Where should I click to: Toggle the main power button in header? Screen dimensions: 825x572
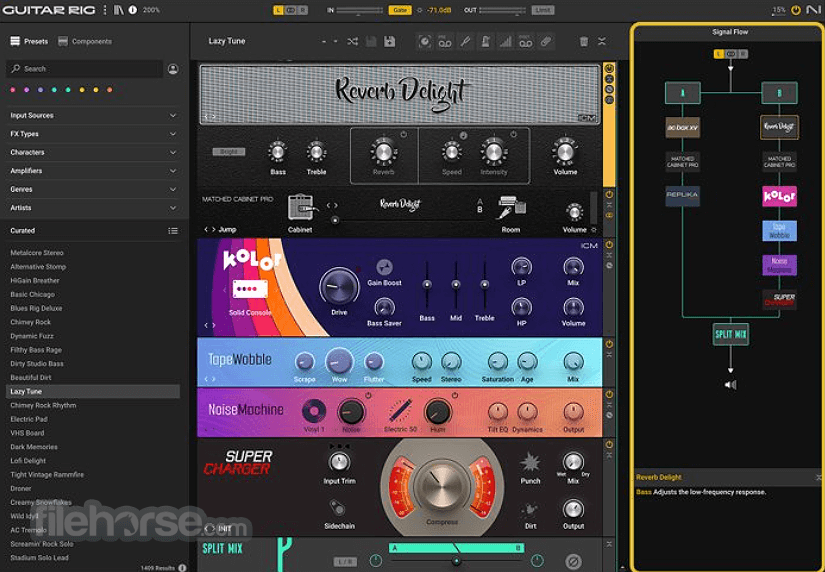click(x=796, y=10)
